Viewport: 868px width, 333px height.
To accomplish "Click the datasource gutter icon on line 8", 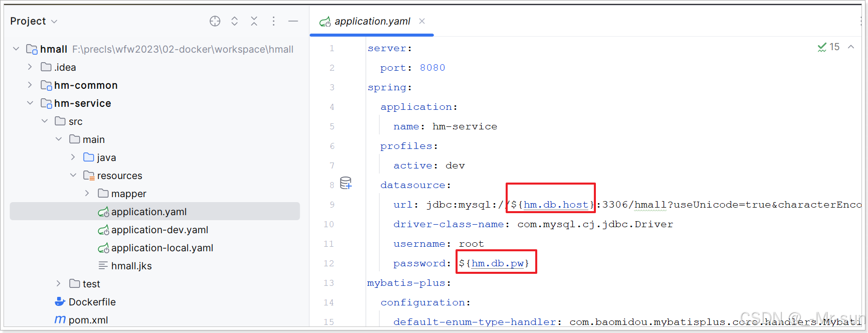I will tap(346, 183).
